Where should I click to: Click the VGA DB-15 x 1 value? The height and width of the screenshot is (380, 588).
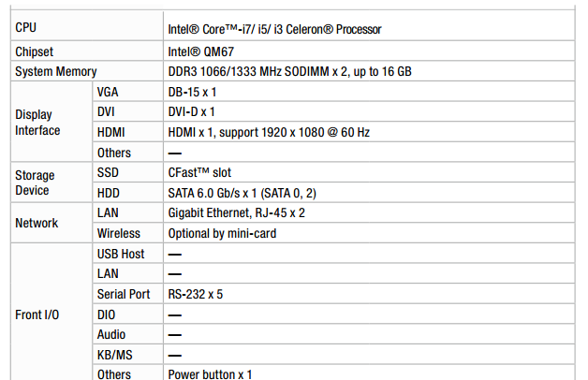click(x=192, y=92)
